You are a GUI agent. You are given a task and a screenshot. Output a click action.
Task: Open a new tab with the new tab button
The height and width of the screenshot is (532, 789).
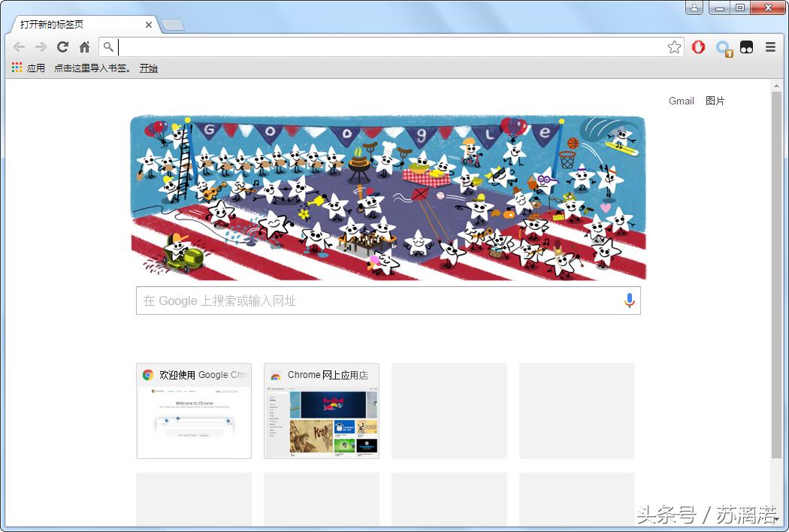pyautogui.click(x=173, y=25)
